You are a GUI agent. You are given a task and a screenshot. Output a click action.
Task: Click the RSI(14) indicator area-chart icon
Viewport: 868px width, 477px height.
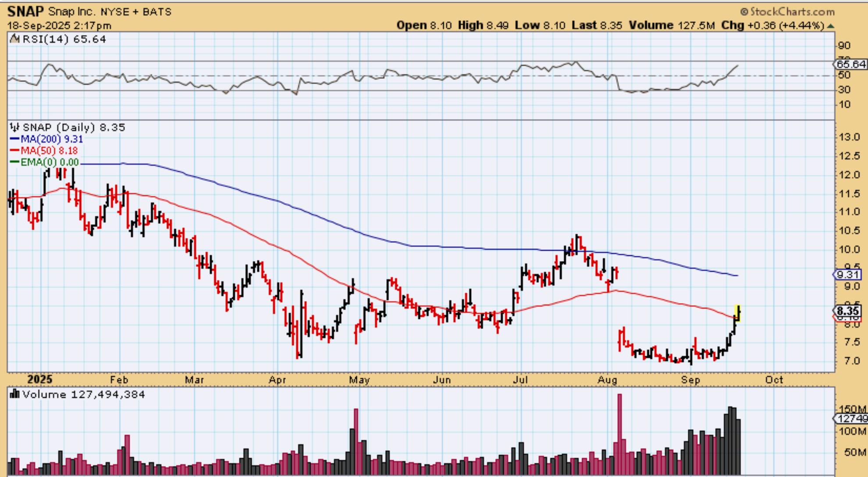coord(14,39)
